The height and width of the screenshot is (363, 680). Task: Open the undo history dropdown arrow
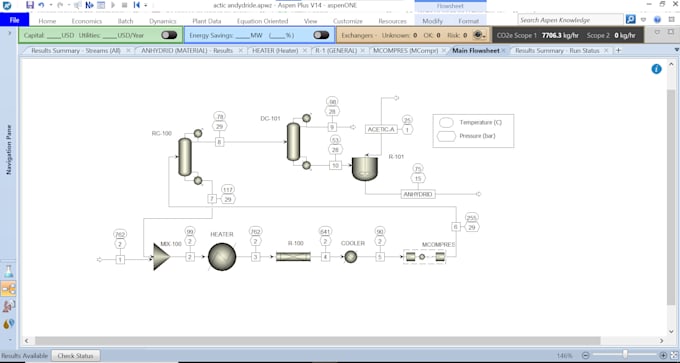(50, 5)
